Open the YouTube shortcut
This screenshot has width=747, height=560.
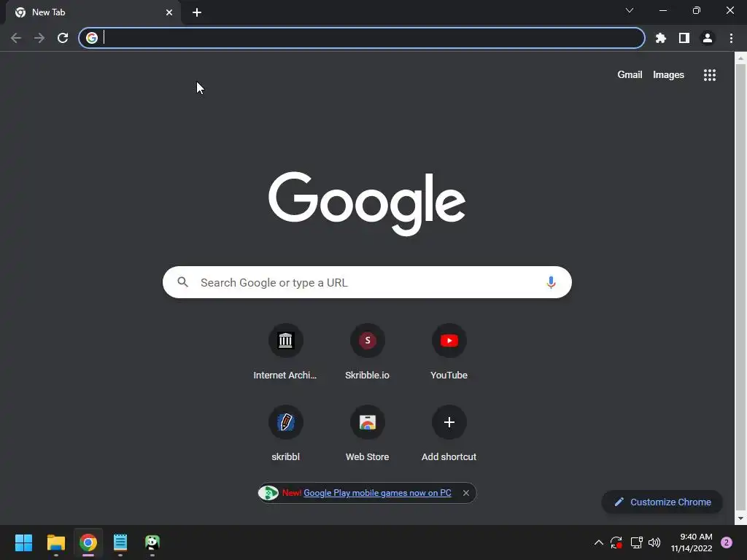(449, 352)
